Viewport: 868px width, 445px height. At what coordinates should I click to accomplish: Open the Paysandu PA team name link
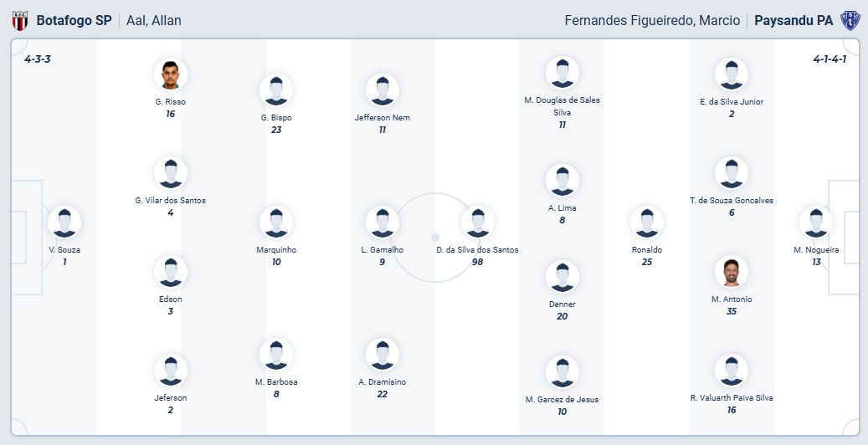click(x=794, y=21)
